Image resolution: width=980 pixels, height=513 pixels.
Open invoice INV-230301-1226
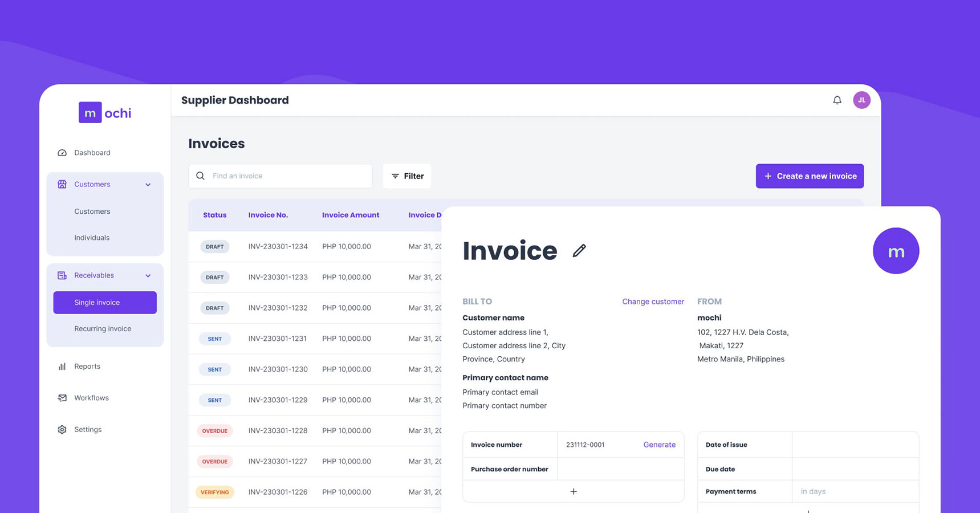[278, 492]
